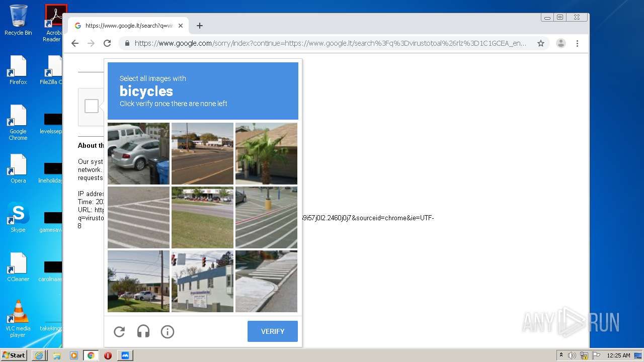Open the blue app taskbar icon
The height and width of the screenshot is (362, 644).
coord(125,355)
